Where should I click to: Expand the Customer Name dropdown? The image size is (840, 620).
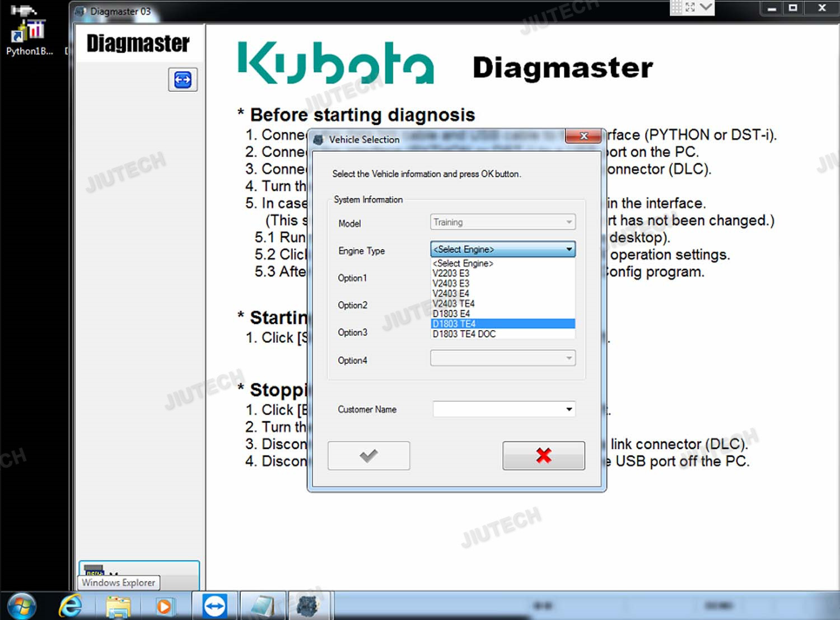pyautogui.click(x=569, y=410)
